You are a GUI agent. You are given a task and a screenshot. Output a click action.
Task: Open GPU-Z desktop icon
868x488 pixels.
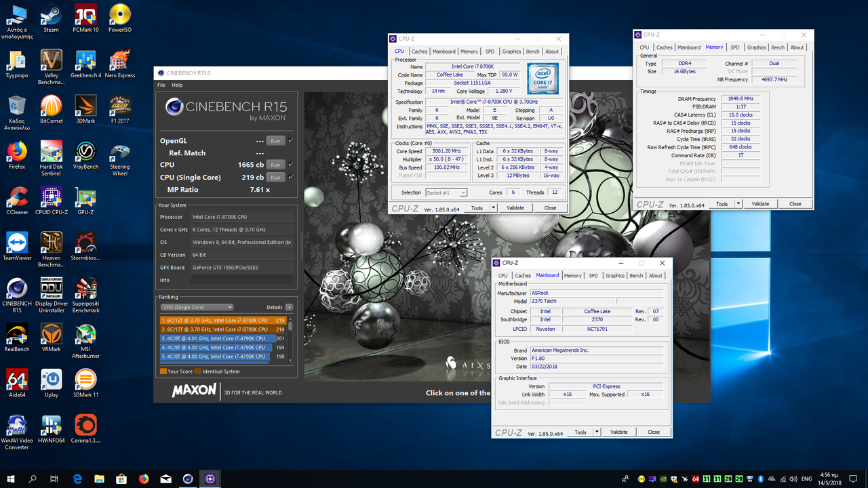[85, 200]
